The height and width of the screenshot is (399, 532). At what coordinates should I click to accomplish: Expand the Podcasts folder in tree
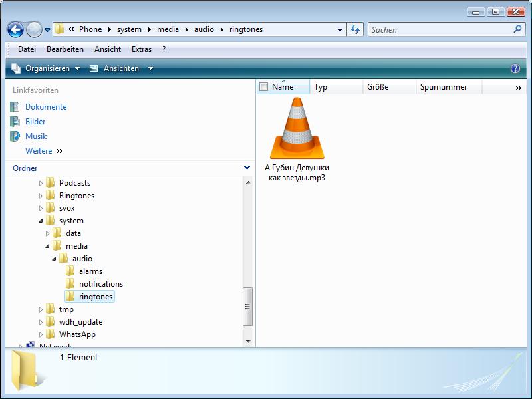pyautogui.click(x=41, y=183)
